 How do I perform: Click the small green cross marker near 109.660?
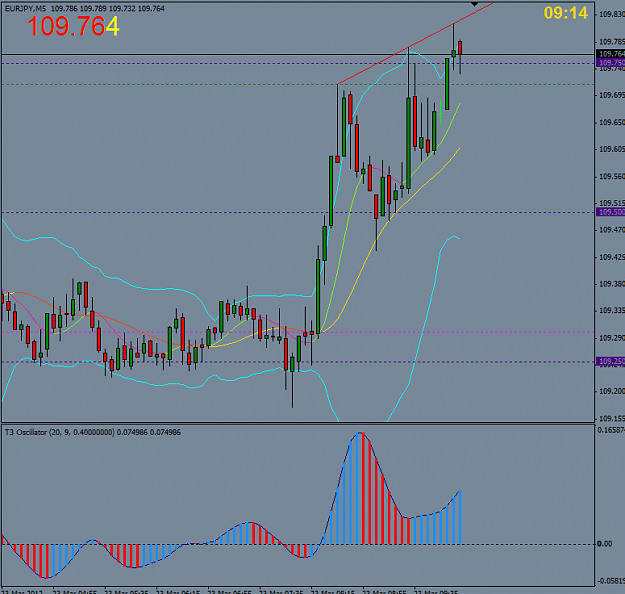point(440,114)
